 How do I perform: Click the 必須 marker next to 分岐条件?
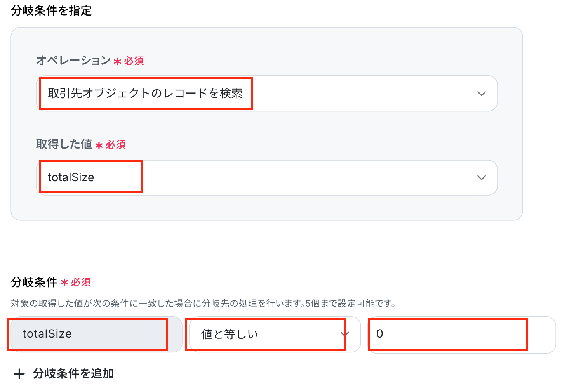[81, 282]
